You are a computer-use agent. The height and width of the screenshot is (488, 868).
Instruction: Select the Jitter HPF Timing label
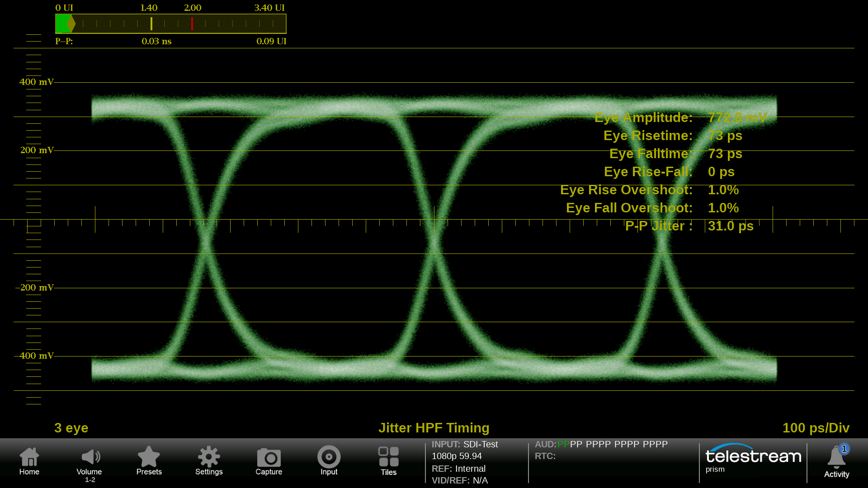point(434,428)
